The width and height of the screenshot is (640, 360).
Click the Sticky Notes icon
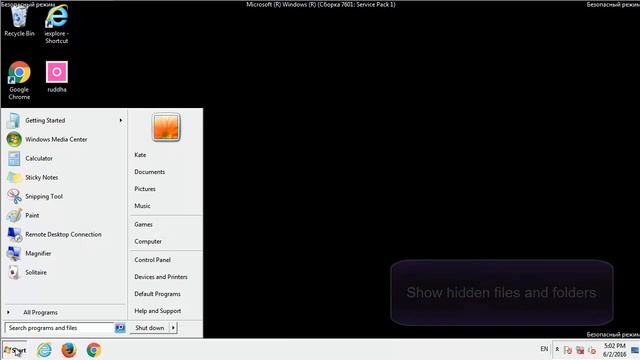point(14,178)
